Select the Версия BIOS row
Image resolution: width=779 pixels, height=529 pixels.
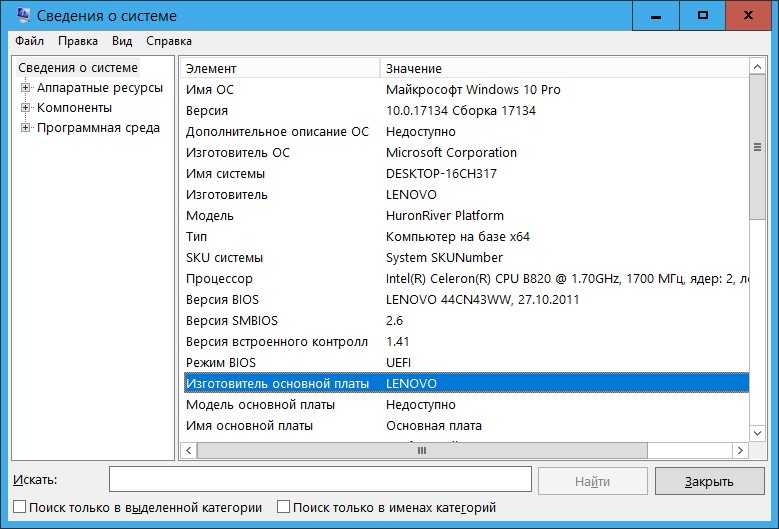pyautogui.click(x=466, y=300)
